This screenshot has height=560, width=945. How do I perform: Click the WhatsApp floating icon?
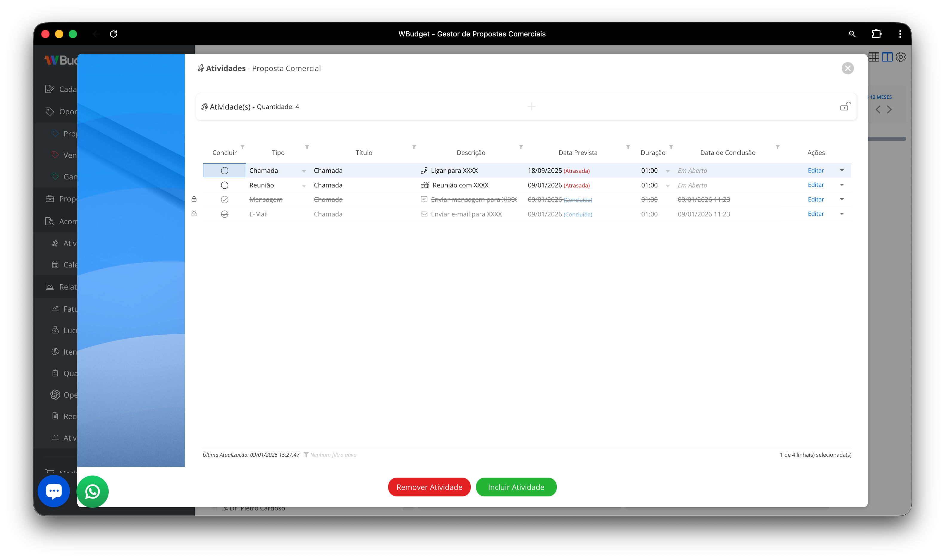click(93, 491)
